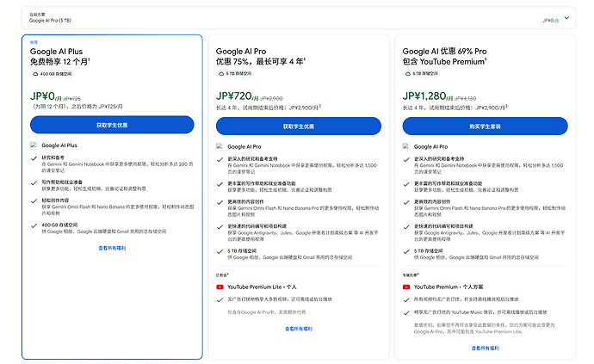
Task: Click the struck-through JP¥725 original price
Action: click(72, 98)
